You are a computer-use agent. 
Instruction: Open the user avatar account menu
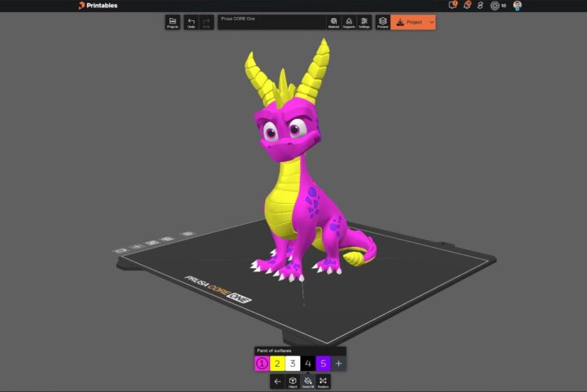[518, 6]
